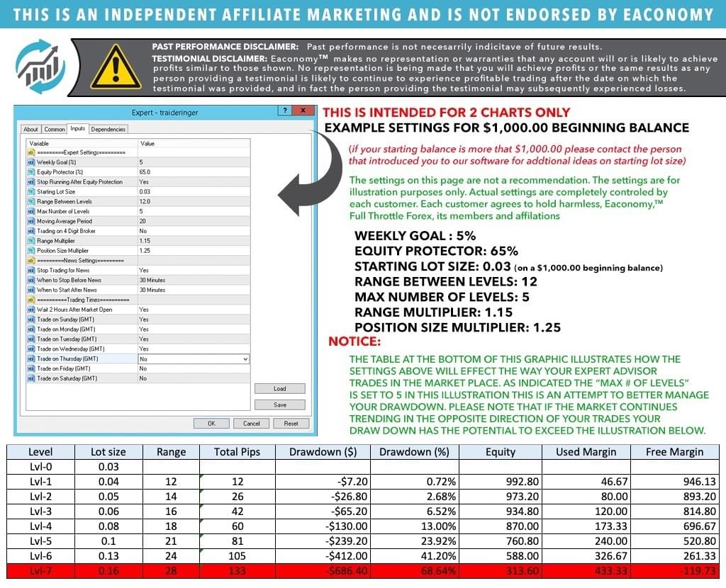Screen dimensions: 726x588
Task: Click the When to Stop Before News icon
Action: (31, 281)
